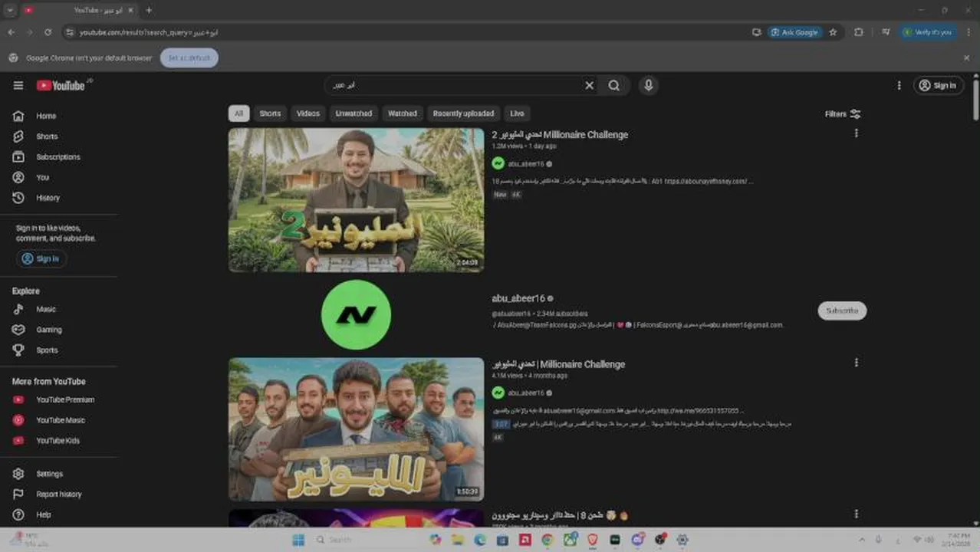Click channel avatar under Millionaire Challenge 2 title
This screenshot has width=980, height=552.
[498, 163]
